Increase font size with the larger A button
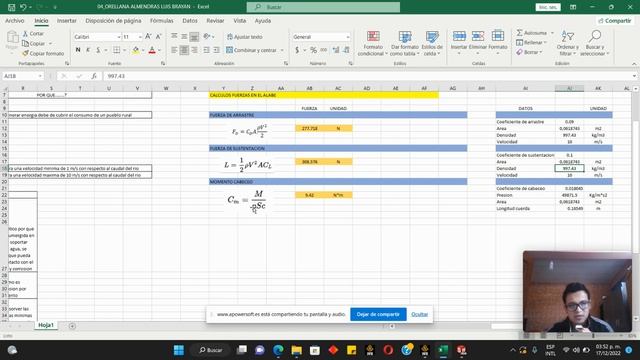The height and width of the screenshot is (360, 640). (148, 37)
